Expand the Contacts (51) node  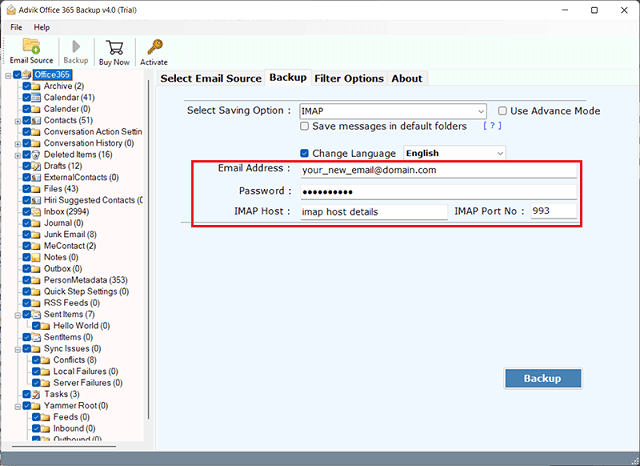pos(18,121)
